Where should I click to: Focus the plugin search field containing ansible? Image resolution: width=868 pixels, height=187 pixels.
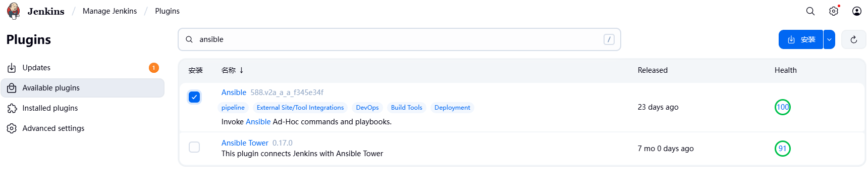[x=399, y=39]
